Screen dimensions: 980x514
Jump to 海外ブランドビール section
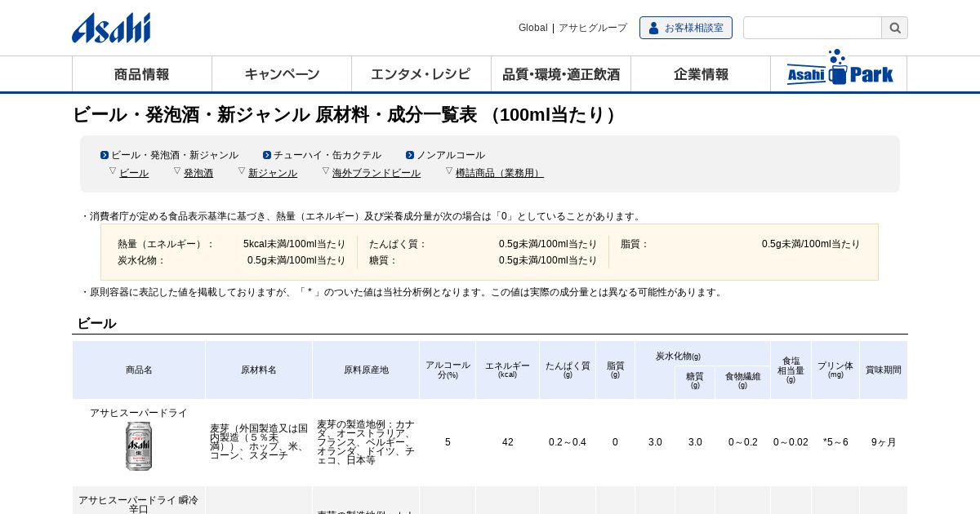tap(376, 173)
